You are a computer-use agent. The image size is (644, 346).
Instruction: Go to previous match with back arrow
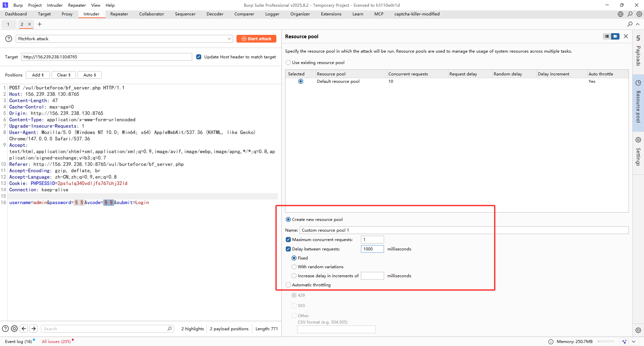[x=24, y=329]
